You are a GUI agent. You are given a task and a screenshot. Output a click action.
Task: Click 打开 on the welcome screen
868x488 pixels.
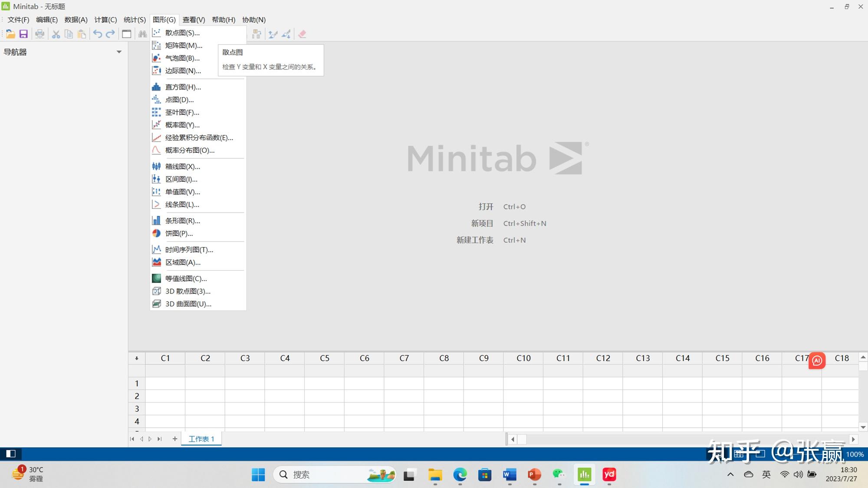tap(486, 206)
